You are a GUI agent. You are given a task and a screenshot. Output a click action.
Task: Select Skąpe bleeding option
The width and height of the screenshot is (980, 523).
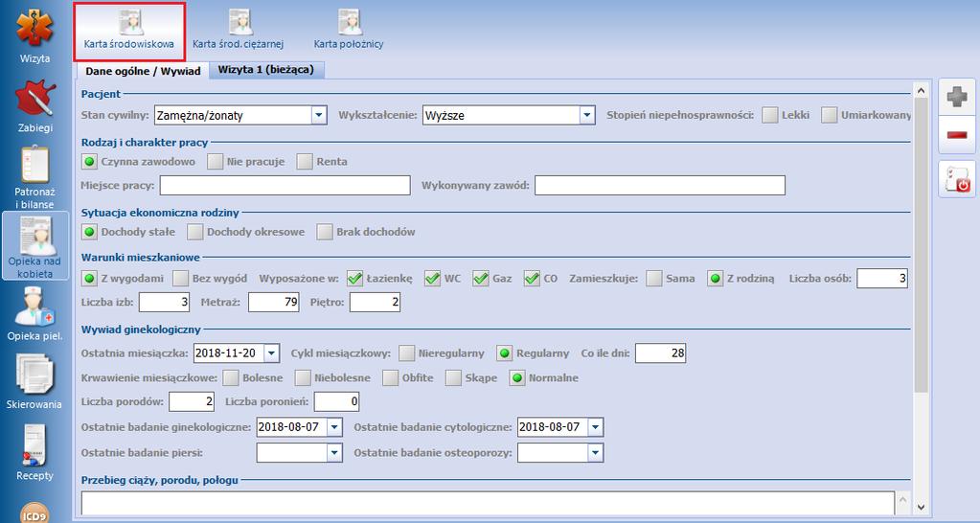coord(454,377)
